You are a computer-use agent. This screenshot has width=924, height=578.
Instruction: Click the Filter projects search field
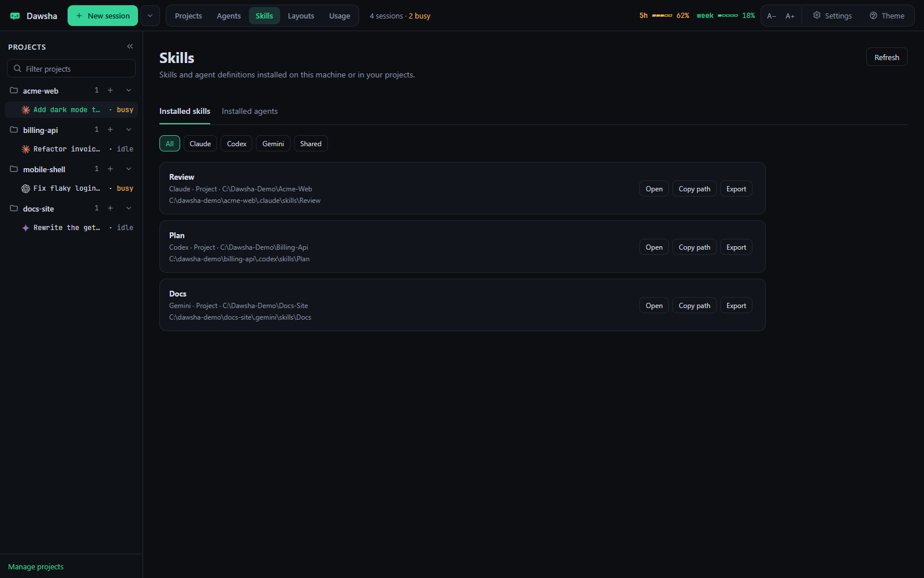click(x=71, y=68)
